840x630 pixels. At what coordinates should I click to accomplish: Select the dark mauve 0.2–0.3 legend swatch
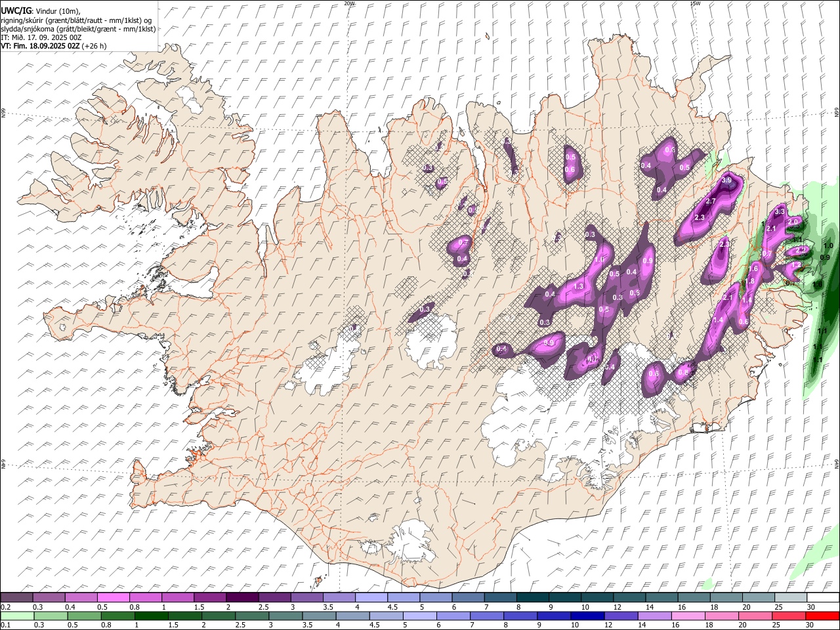click(16, 598)
